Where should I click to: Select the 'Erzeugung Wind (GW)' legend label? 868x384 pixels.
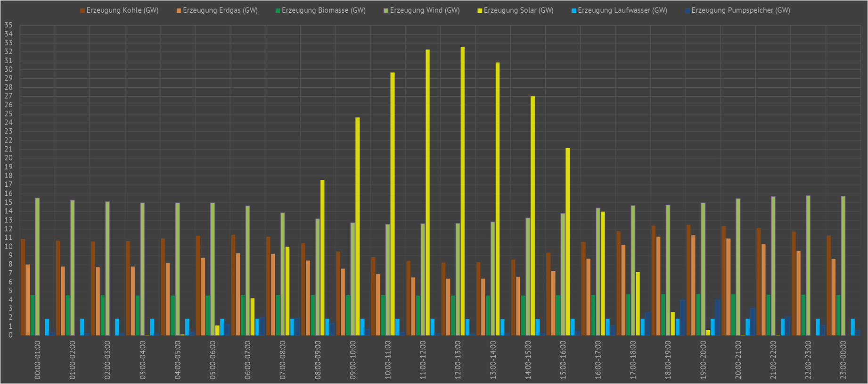(425, 10)
